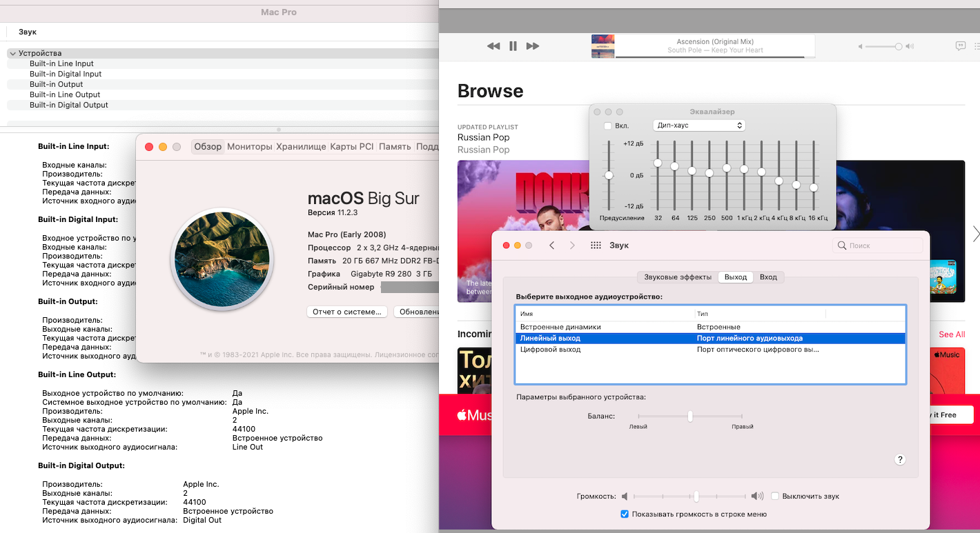
Task: Click the 16 кГц equalizer band slider
Action: click(814, 175)
